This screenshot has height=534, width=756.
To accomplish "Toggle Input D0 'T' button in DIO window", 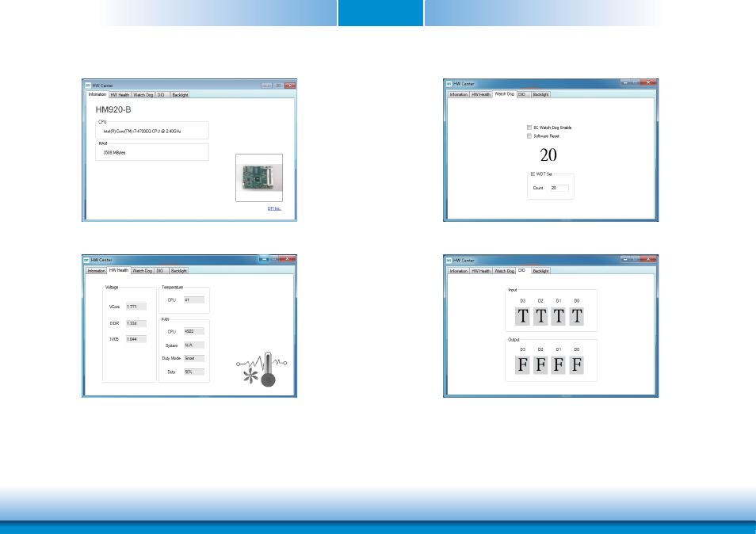I will click(x=577, y=317).
